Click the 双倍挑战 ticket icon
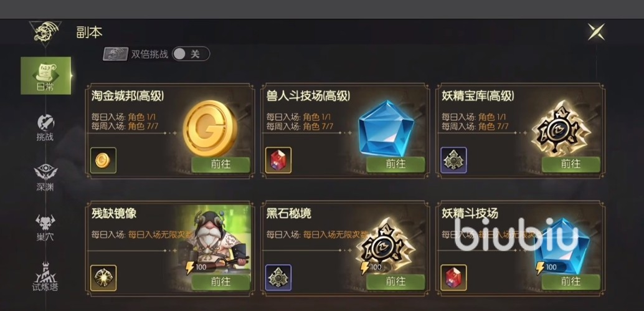This screenshot has height=311, width=644. coord(115,54)
